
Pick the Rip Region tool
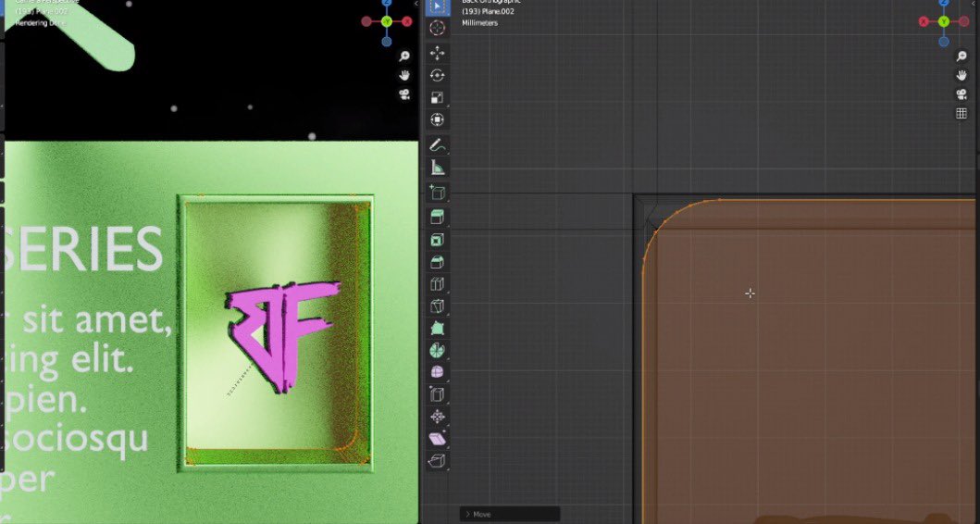pyautogui.click(x=437, y=461)
